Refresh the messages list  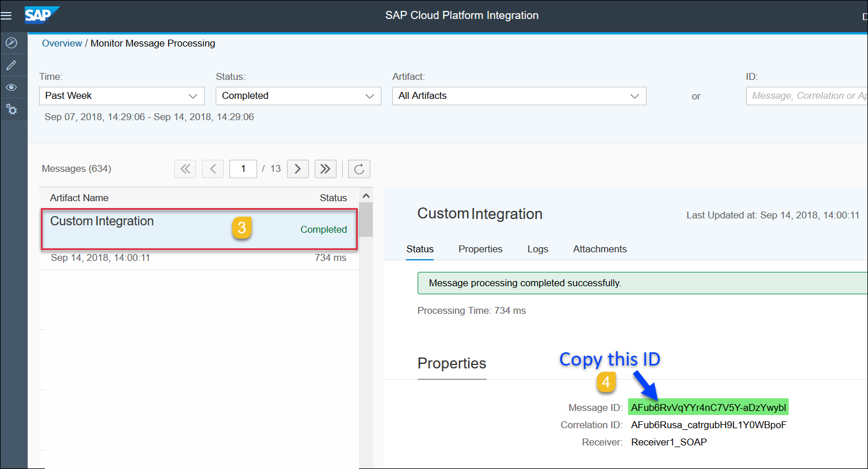click(x=359, y=169)
